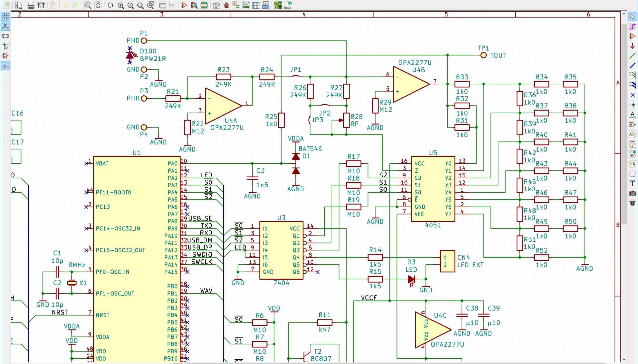Select the Place text tool
Screen dimensions: 638x364
[x=632, y=183]
